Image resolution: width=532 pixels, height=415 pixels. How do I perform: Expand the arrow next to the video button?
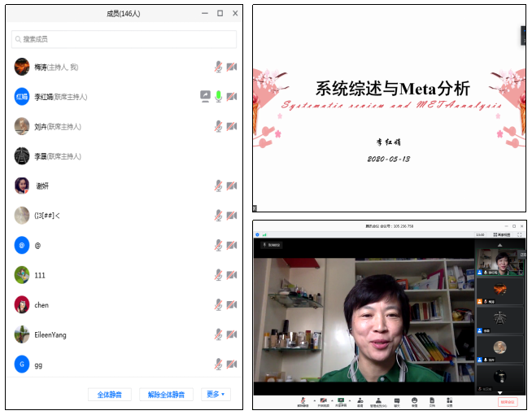[x=332, y=401]
